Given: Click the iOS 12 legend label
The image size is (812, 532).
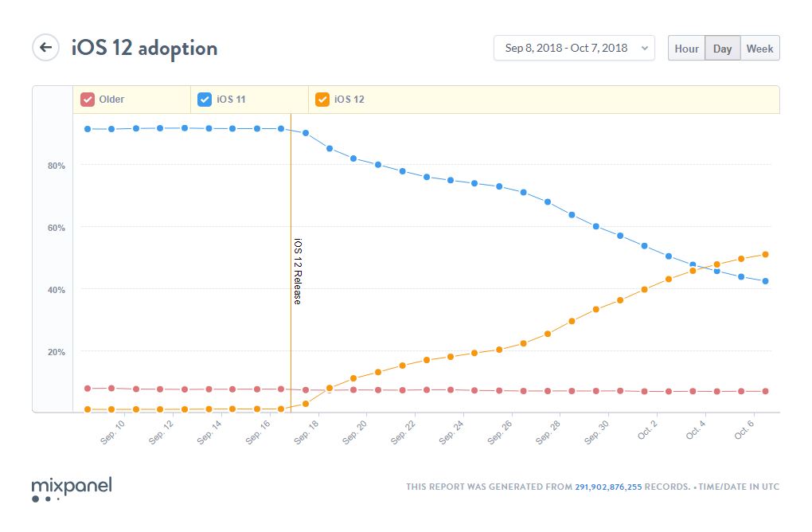Looking at the screenshot, I should (x=349, y=100).
